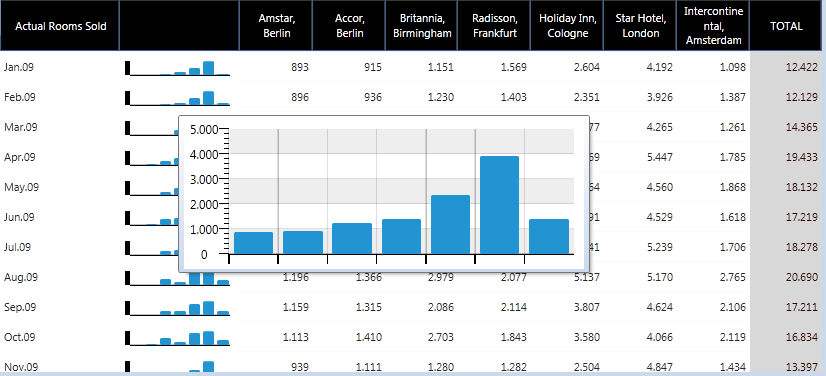
Task: Click the Jan.09 sparkline bar chart
Action: (178, 68)
